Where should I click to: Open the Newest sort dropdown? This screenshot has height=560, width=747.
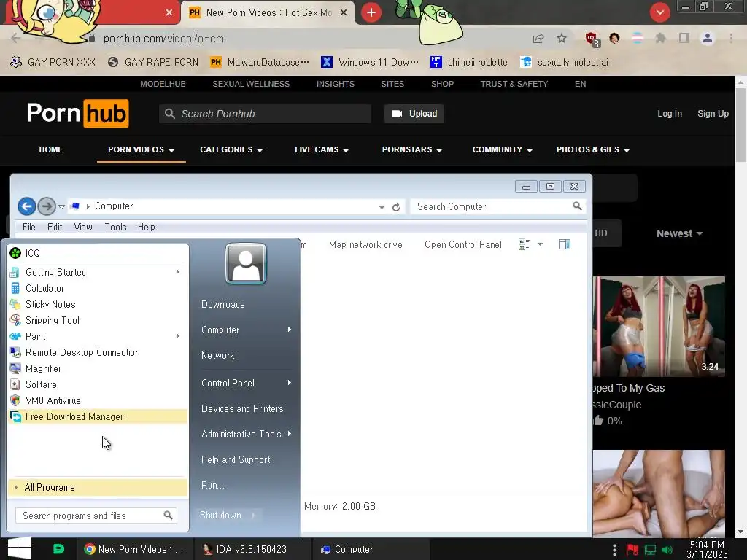(679, 233)
